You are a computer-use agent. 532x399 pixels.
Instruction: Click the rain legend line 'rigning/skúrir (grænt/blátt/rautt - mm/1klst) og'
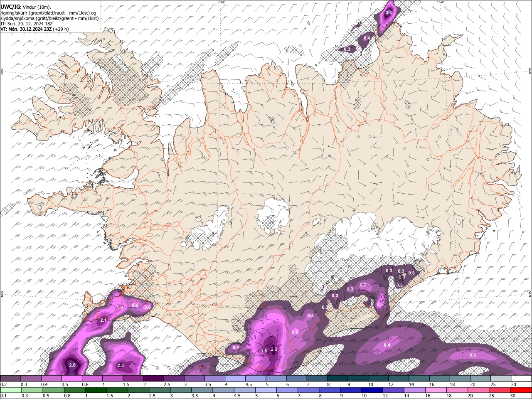48,13
